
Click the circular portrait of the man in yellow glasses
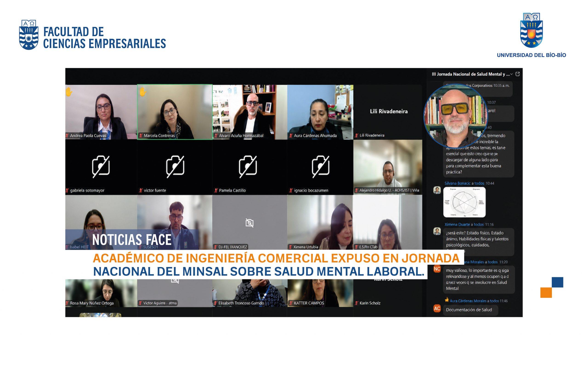pyautogui.click(x=455, y=116)
